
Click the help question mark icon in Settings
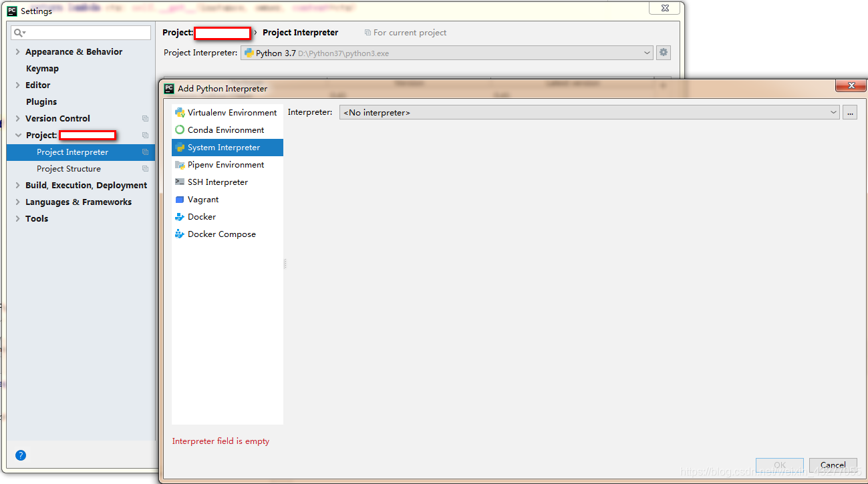(21, 455)
